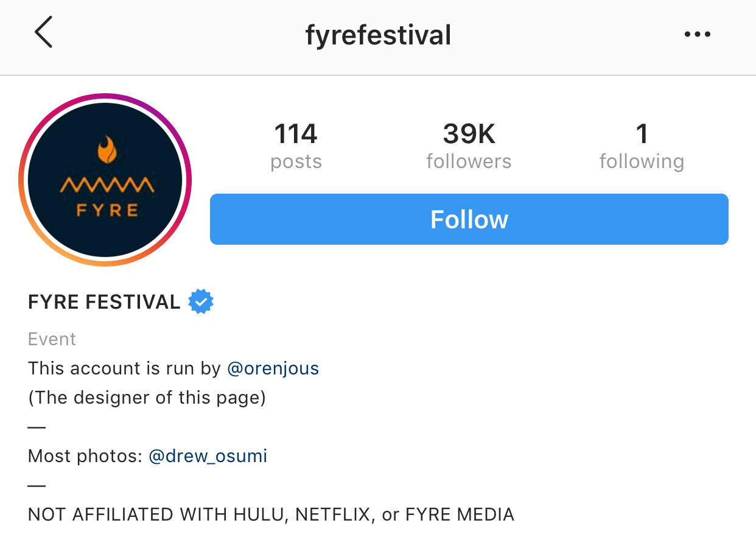
Task: Open the 1 following list
Action: [x=642, y=133]
